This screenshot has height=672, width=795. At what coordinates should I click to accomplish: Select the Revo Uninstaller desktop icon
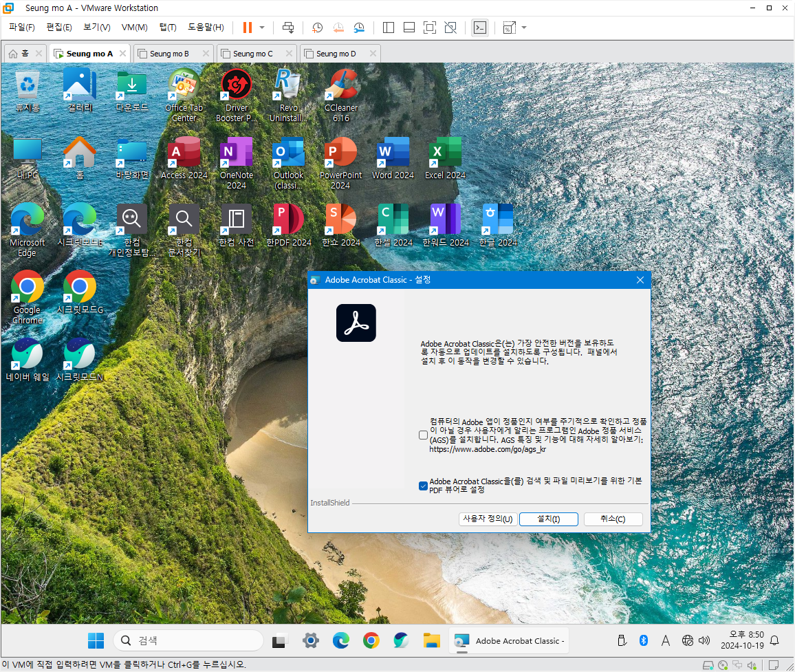(x=288, y=96)
